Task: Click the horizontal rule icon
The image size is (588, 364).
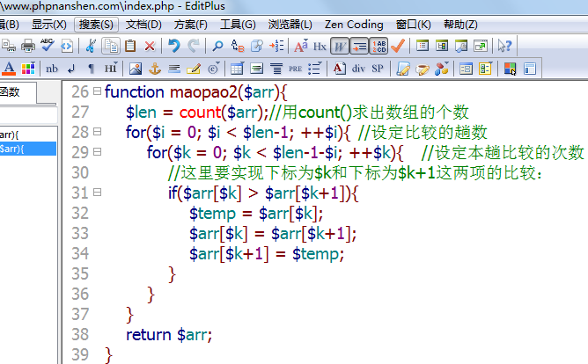Action: tap(174, 69)
